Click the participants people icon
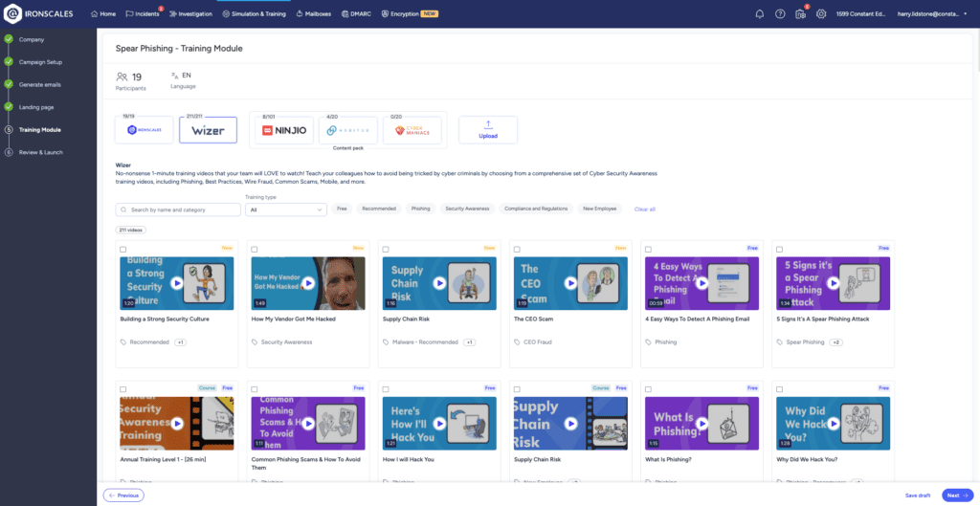The height and width of the screenshot is (506, 980). click(x=122, y=77)
